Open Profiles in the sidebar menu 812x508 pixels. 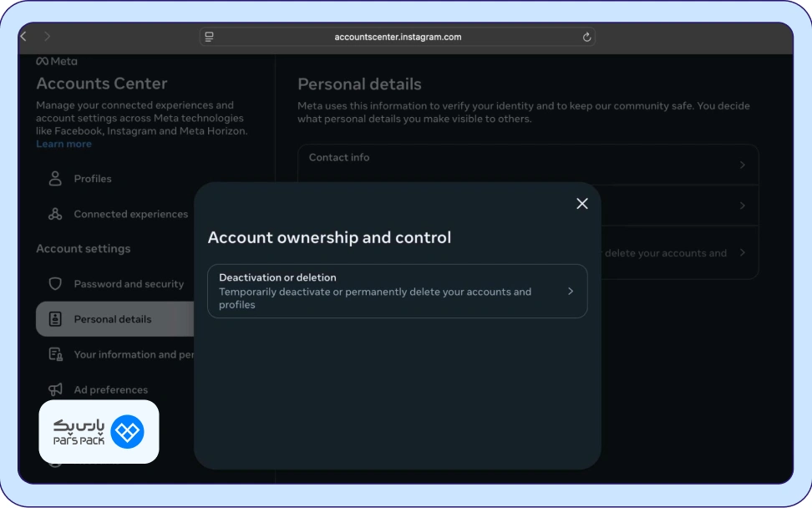(x=93, y=179)
